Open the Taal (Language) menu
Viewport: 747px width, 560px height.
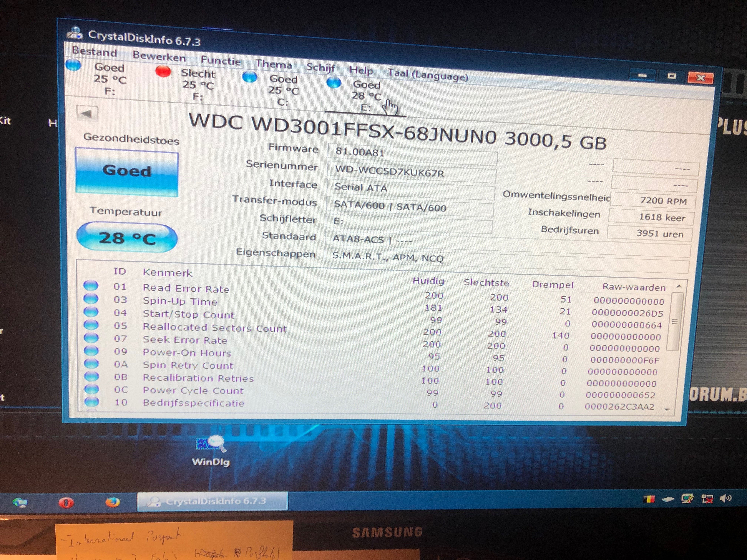pyautogui.click(x=428, y=75)
